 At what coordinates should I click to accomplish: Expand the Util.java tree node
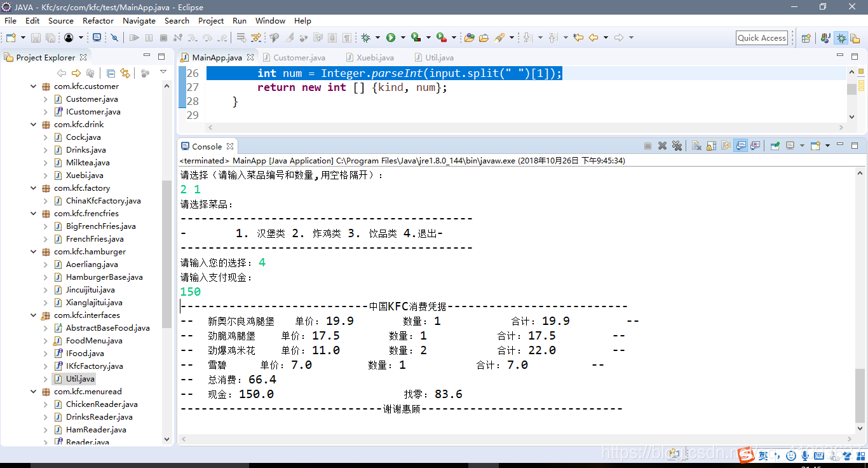coord(45,378)
